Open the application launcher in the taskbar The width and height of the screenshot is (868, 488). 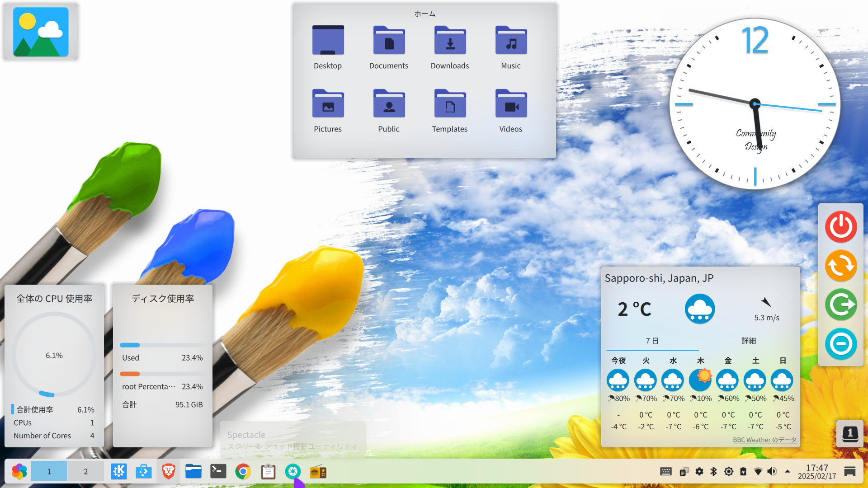coord(19,472)
